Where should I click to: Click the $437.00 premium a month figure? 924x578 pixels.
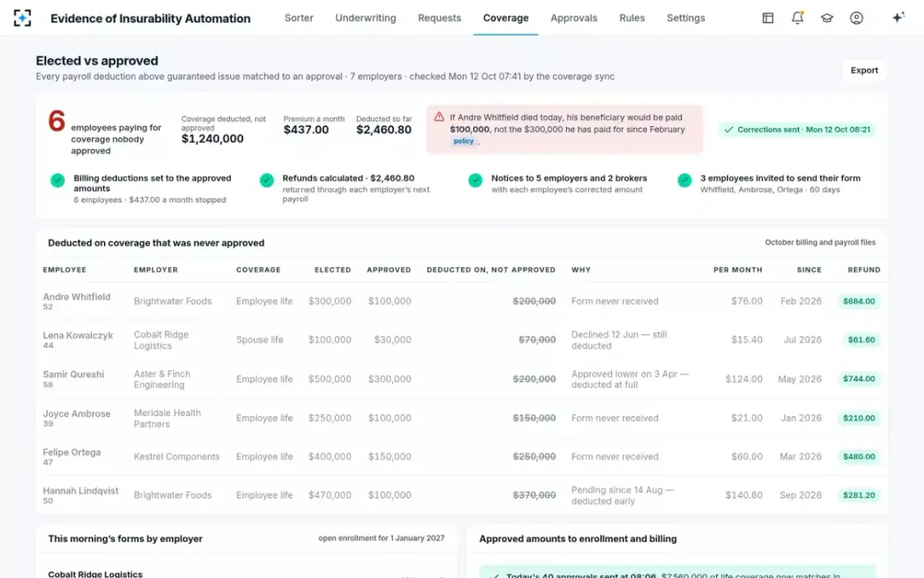pyautogui.click(x=306, y=130)
